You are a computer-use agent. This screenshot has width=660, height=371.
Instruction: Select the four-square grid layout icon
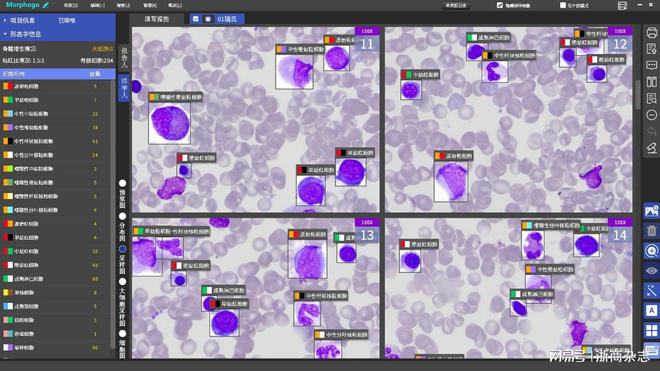tap(651, 331)
